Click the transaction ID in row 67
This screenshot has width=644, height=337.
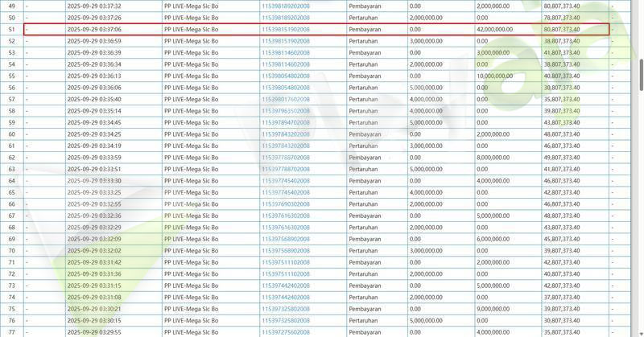pos(286,216)
